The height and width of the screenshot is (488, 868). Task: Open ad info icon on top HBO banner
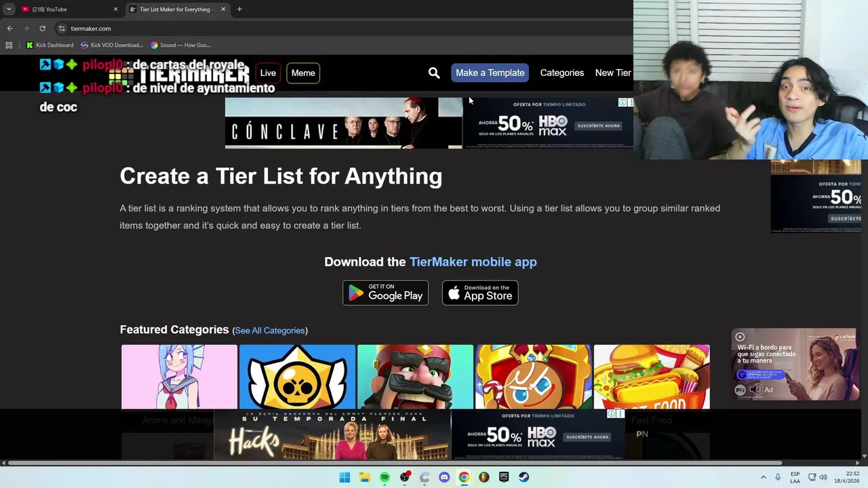[x=623, y=102]
